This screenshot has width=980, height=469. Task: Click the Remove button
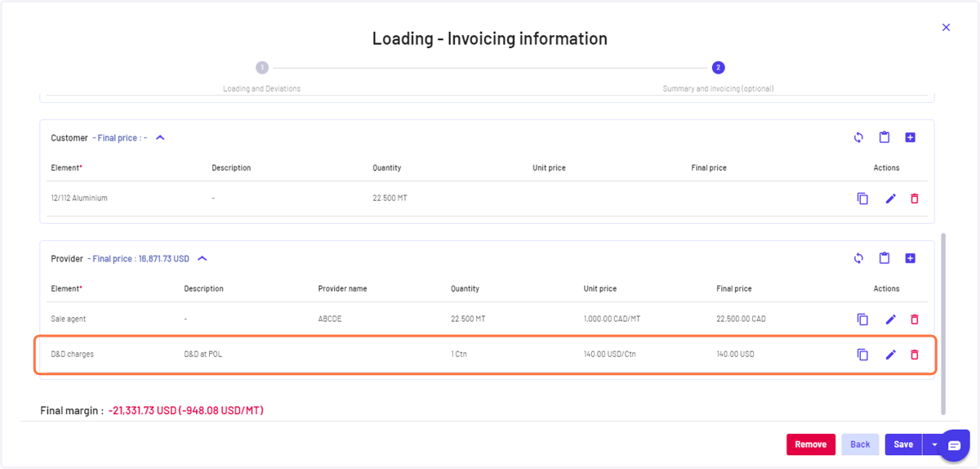click(x=811, y=444)
